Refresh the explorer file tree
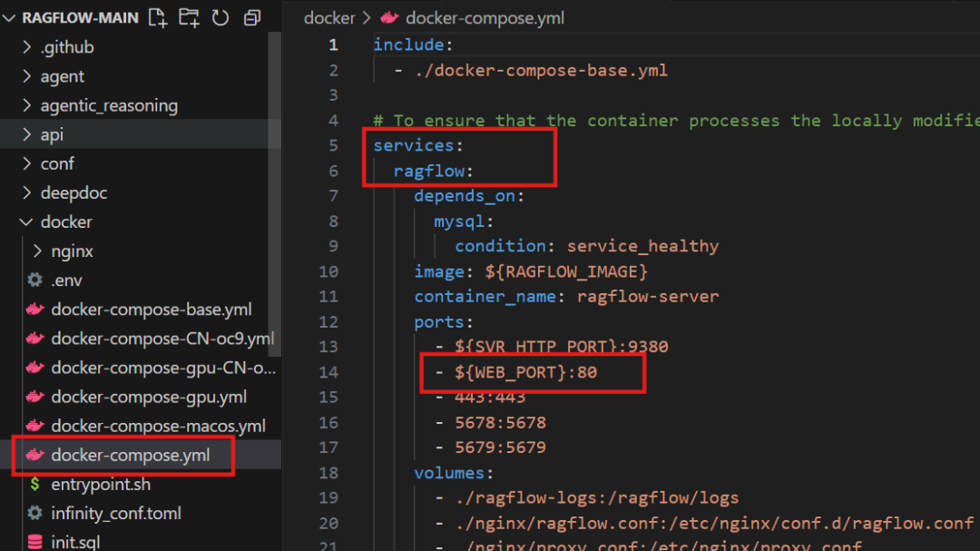The width and height of the screenshot is (980, 551). tap(220, 17)
